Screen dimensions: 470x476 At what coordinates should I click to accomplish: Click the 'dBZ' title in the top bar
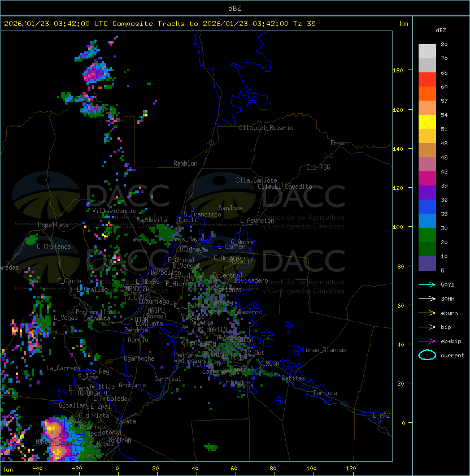(x=235, y=8)
